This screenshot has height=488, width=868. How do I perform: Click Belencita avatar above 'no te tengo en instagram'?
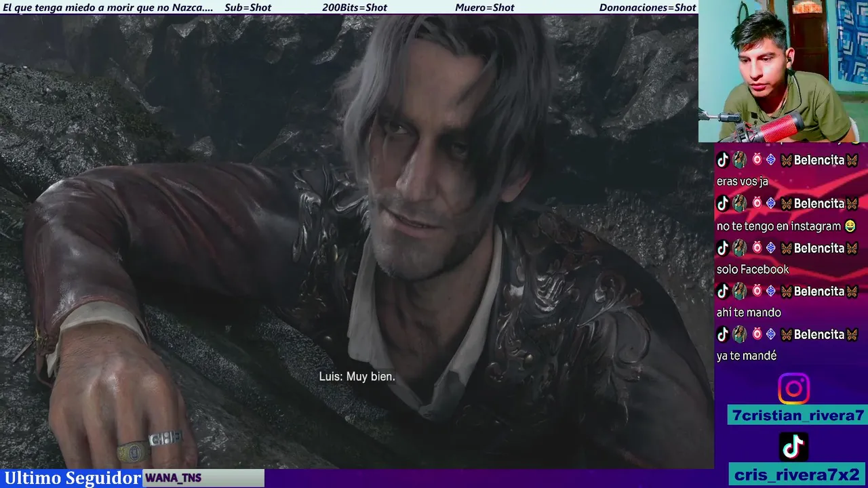point(740,203)
